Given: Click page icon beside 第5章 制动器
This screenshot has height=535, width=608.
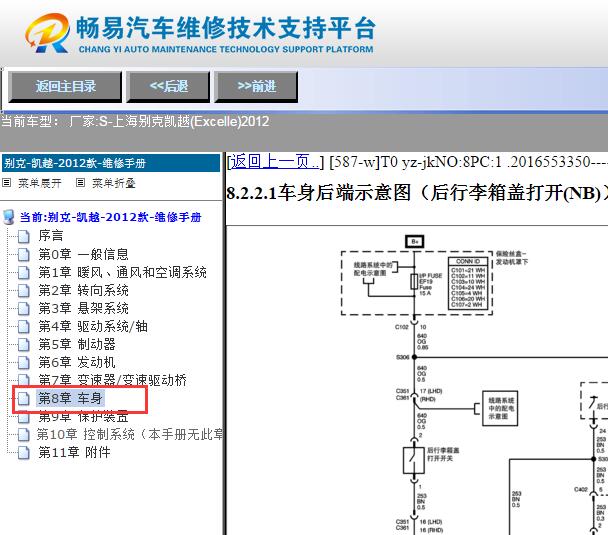Looking at the screenshot, I should pyautogui.click(x=24, y=344).
